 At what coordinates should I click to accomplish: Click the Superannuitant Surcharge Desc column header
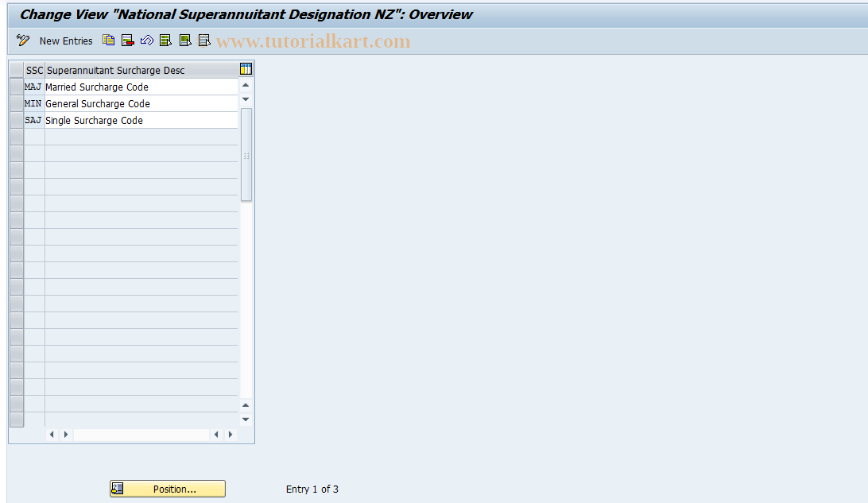[141, 70]
